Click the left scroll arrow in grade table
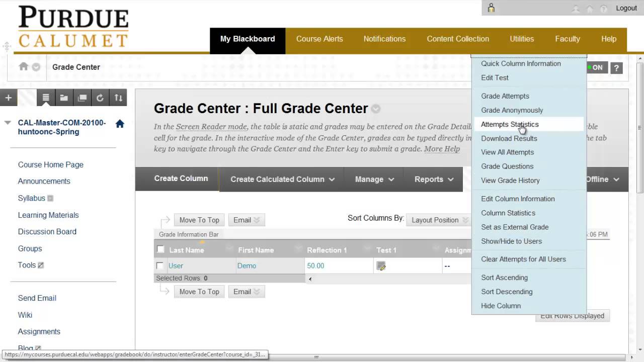This screenshot has height=362, width=644. click(310, 279)
